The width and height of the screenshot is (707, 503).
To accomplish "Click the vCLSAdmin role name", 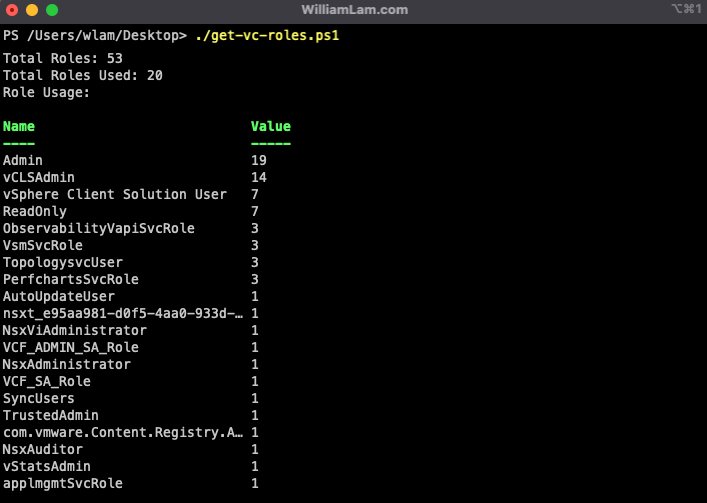I will [39, 177].
